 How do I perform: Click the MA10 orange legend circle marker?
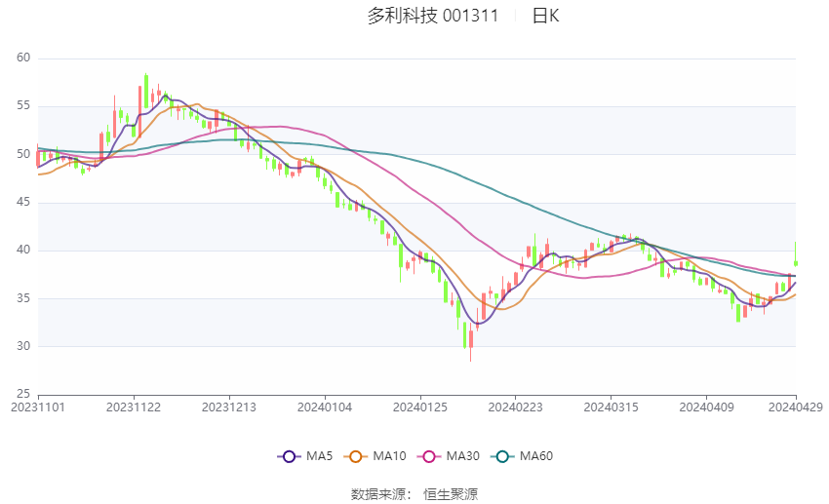[356, 456]
